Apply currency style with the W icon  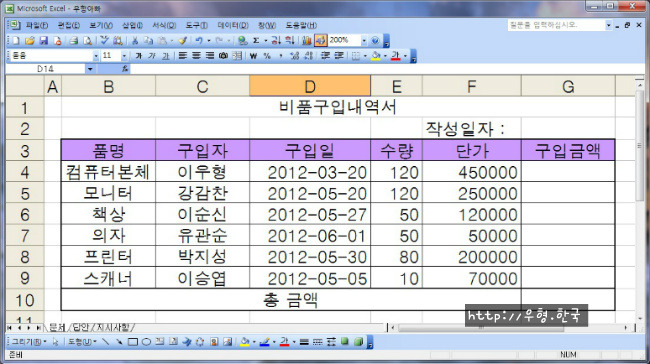[x=253, y=56]
